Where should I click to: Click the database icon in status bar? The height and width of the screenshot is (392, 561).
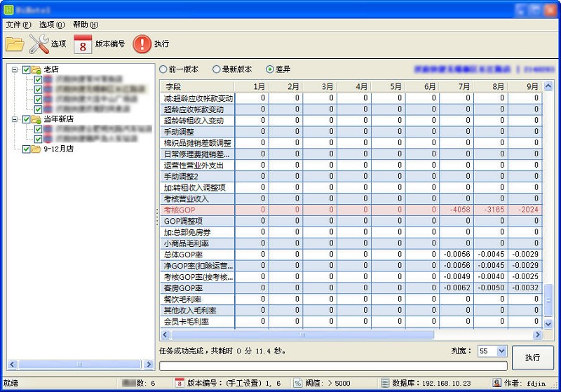pyautogui.click(x=385, y=383)
